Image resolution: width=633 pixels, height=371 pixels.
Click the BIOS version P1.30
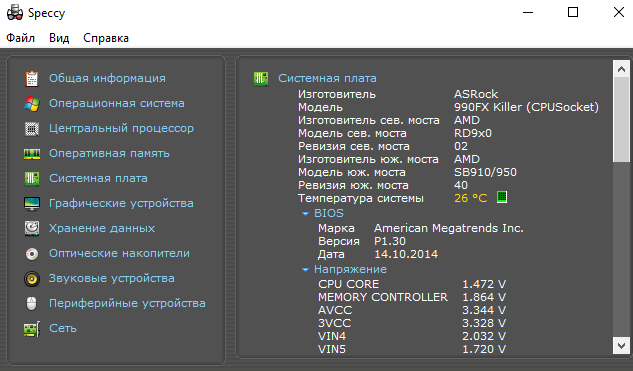(x=390, y=241)
